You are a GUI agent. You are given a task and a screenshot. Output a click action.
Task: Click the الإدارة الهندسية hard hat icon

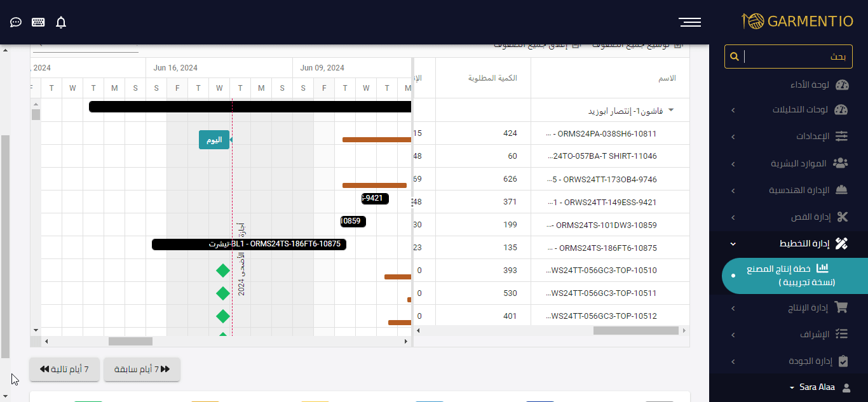(x=842, y=190)
